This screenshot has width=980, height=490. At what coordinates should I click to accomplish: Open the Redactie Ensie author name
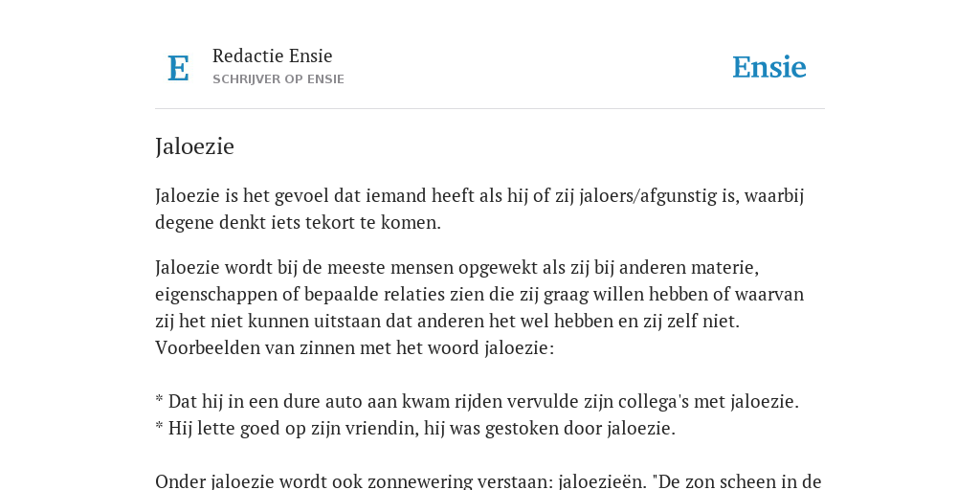tap(273, 56)
